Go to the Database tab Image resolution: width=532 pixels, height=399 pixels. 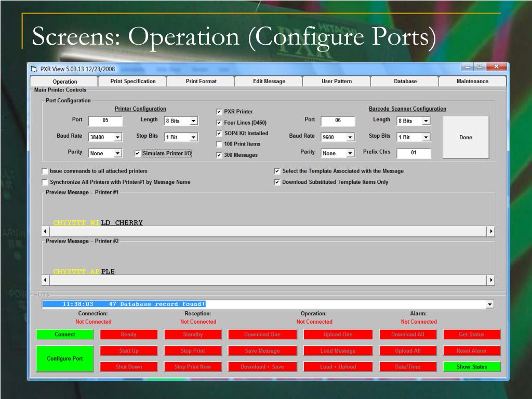pyautogui.click(x=405, y=82)
